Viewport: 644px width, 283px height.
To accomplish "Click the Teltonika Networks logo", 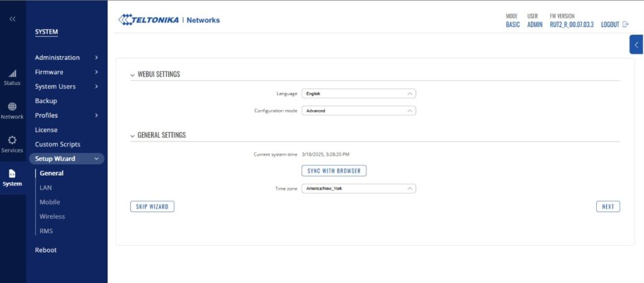I will pos(169,20).
